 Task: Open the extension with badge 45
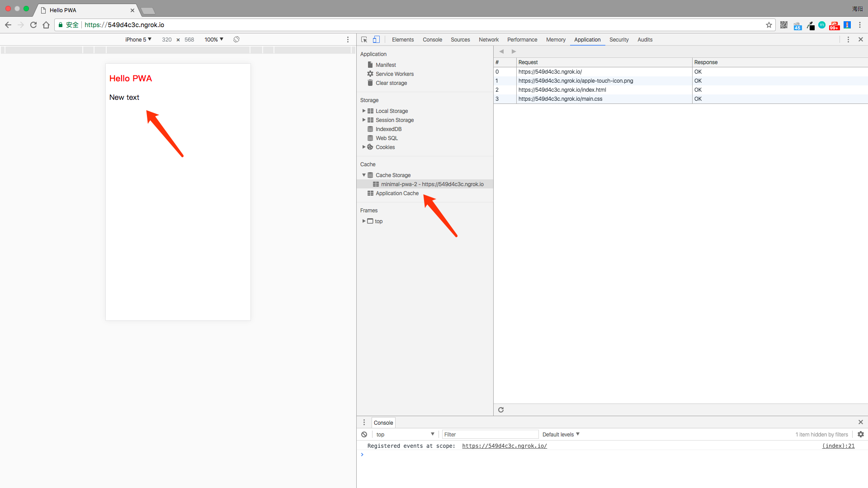797,26
